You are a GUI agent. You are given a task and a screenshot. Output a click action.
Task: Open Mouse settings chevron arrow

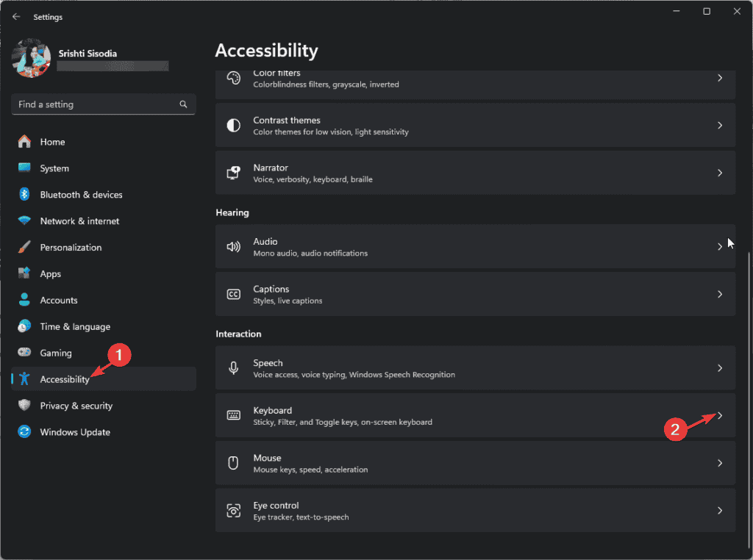(720, 463)
